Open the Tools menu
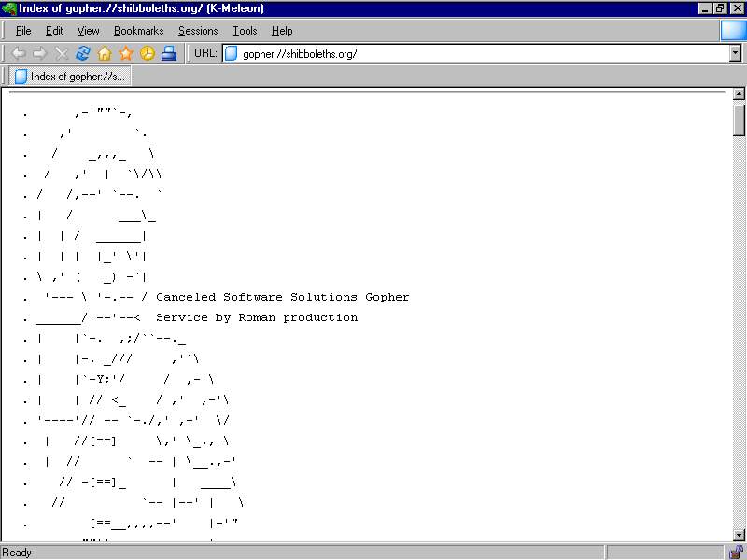Viewport: 747px width, 560px height. (x=245, y=31)
